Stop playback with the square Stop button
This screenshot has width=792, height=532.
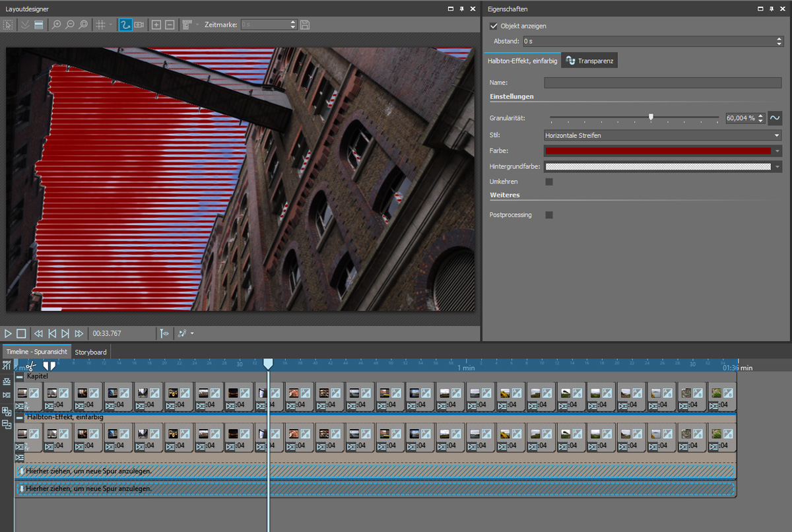pos(21,333)
